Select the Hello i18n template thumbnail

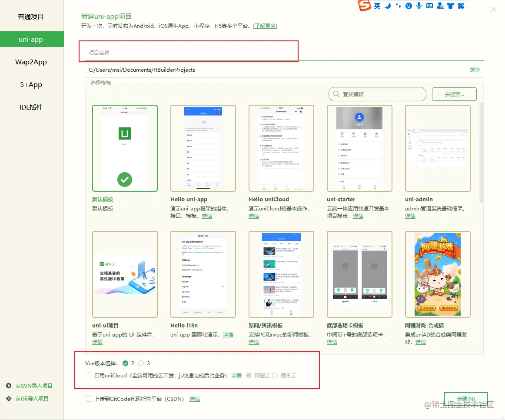(x=203, y=274)
